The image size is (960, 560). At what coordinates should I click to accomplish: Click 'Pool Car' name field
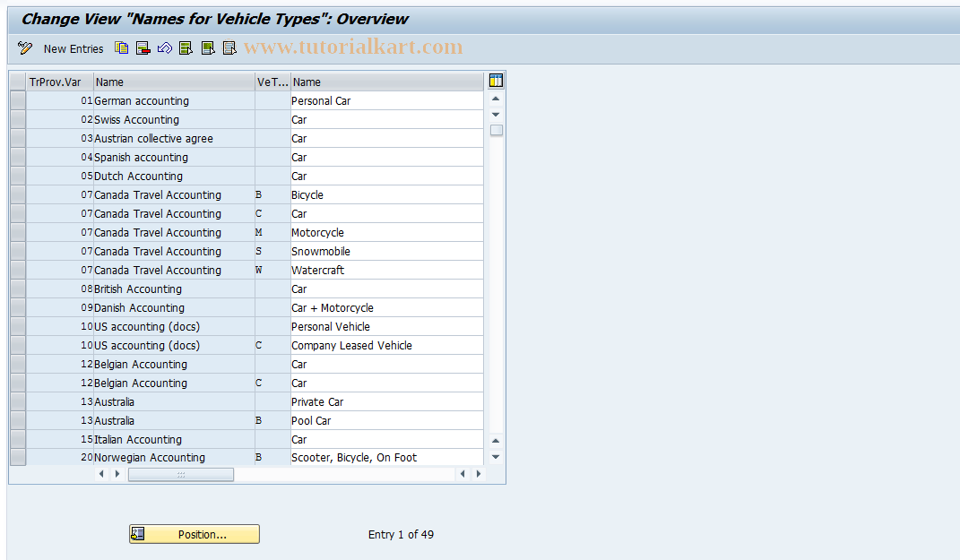[387, 421]
